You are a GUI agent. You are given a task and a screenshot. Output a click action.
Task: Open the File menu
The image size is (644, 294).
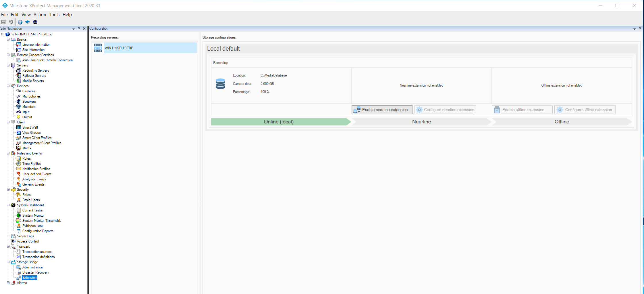click(4, 15)
